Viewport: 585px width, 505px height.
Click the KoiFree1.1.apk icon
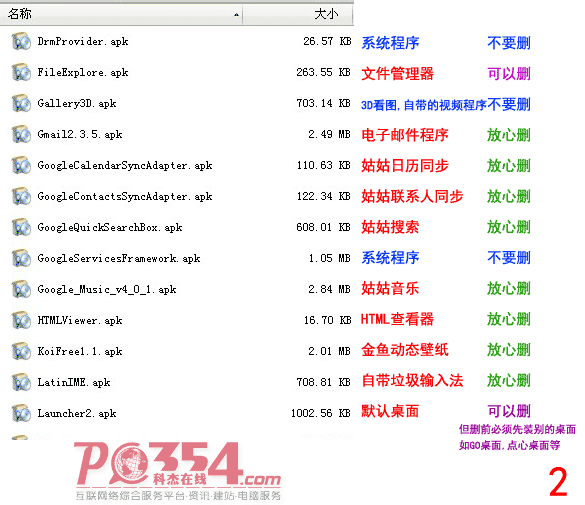[21, 351]
